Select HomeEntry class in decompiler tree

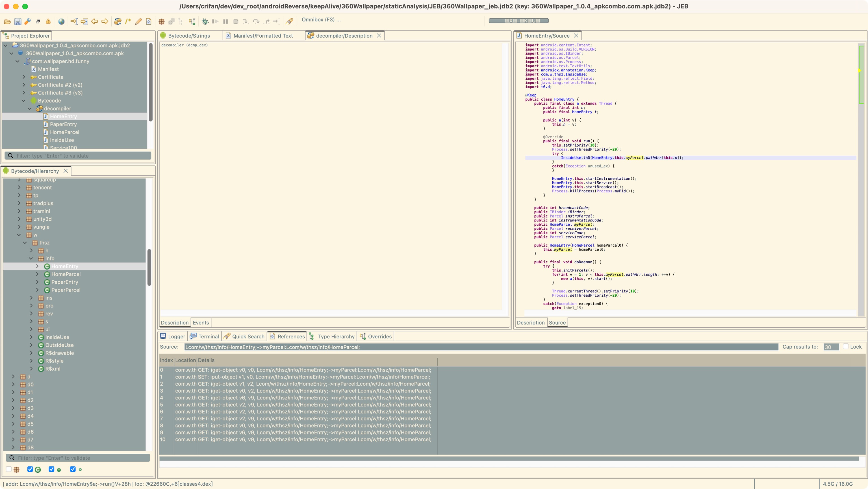coord(63,116)
